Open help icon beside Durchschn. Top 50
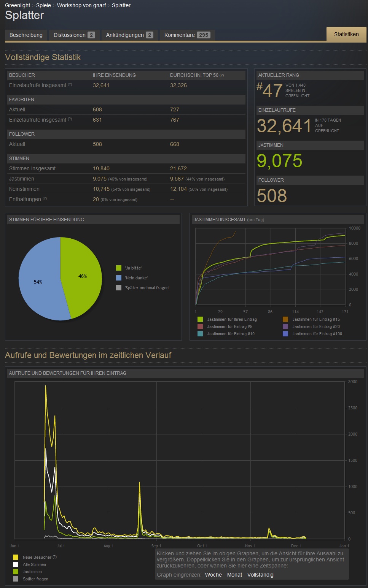This screenshot has height=588, width=368. (x=222, y=75)
